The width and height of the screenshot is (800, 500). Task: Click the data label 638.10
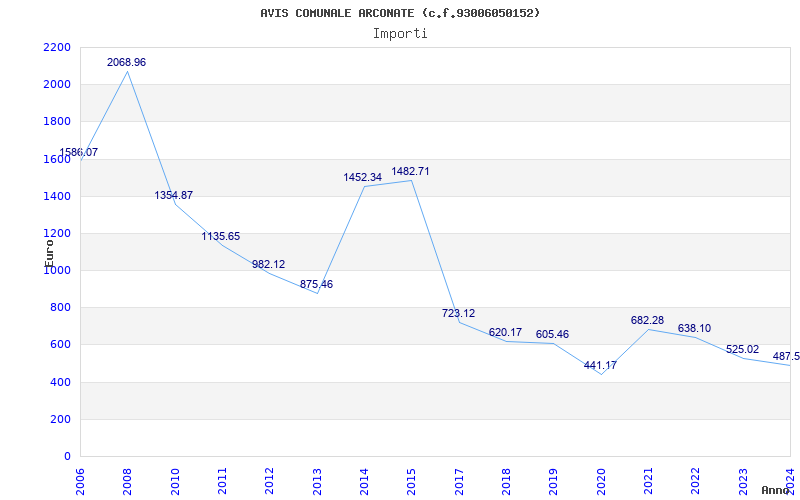point(694,329)
